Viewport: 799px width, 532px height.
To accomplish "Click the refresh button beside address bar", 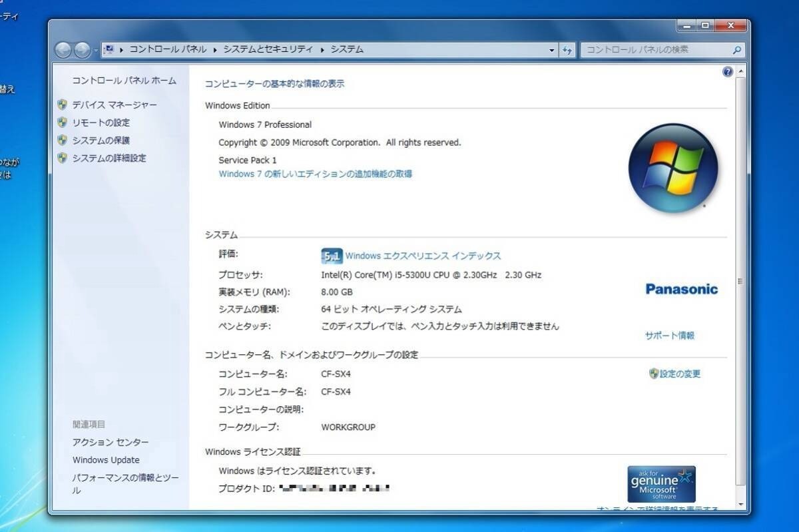I will click(x=567, y=50).
